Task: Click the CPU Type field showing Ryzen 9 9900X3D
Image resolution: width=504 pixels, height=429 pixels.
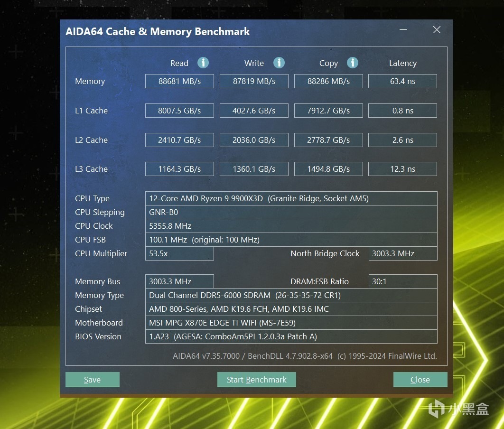Action: 291,198
